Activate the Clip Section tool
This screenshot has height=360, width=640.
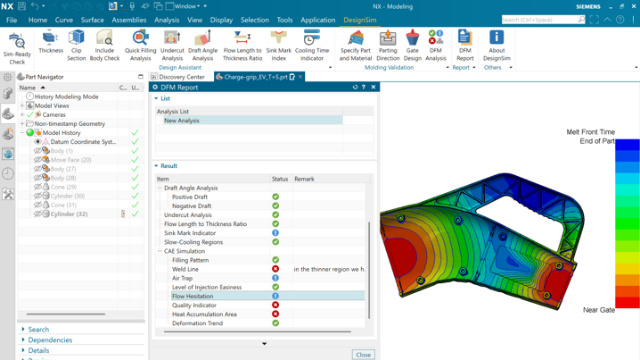[76, 45]
